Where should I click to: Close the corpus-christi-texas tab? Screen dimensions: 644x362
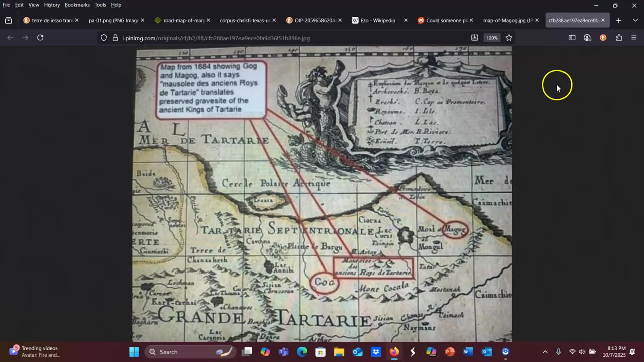coord(274,21)
